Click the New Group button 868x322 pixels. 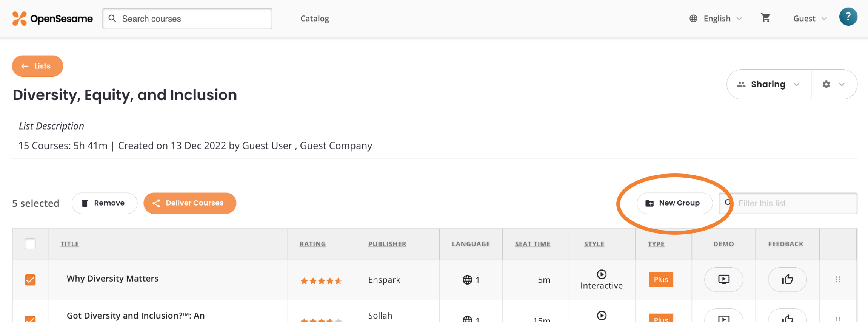[674, 203]
